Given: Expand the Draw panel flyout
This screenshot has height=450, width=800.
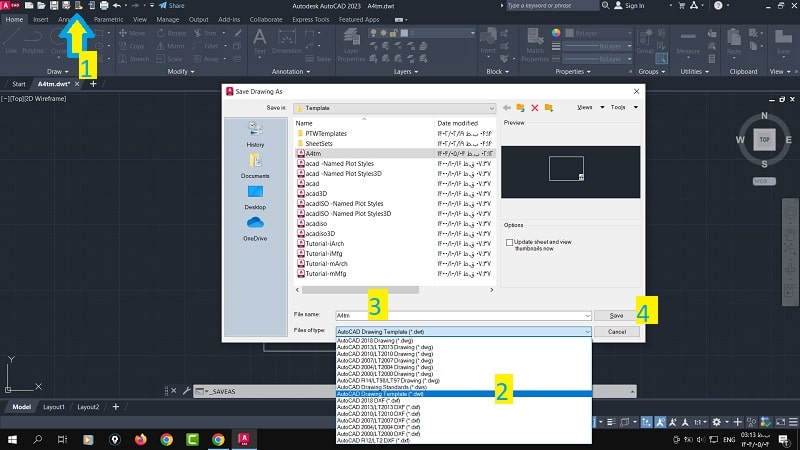Looking at the screenshot, I should tap(57, 71).
